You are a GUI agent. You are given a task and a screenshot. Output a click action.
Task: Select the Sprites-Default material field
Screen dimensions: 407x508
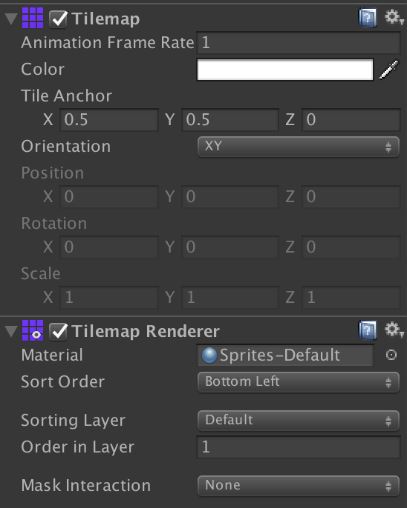coord(285,355)
